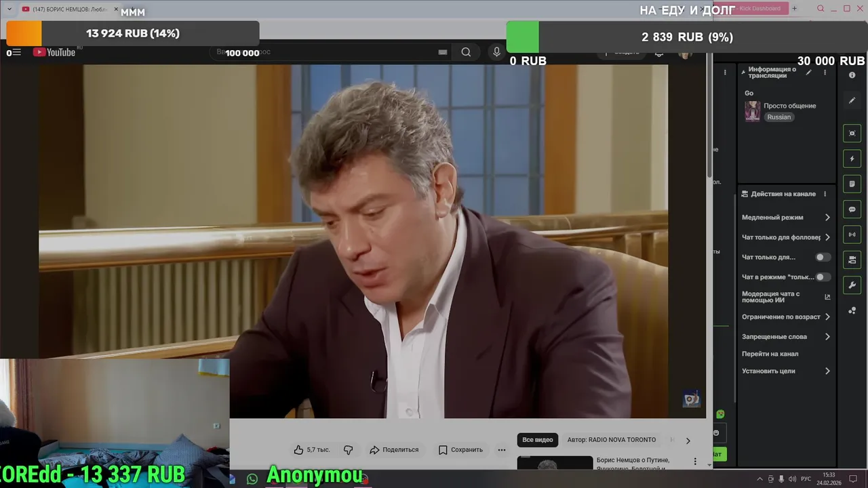This screenshot has width=868, height=488.
Task: Switch the РУС keyboard language
Action: click(806, 479)
